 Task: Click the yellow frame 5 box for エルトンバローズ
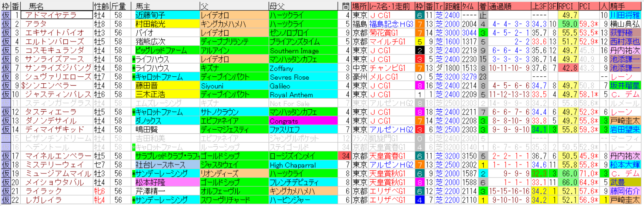[x=419, y=41]
